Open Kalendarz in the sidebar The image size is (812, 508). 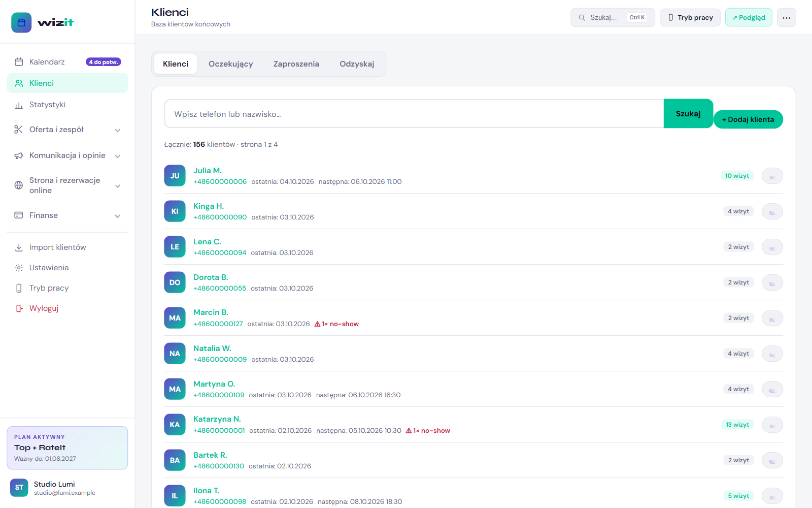pyautogui.click(x=67, y=62)
